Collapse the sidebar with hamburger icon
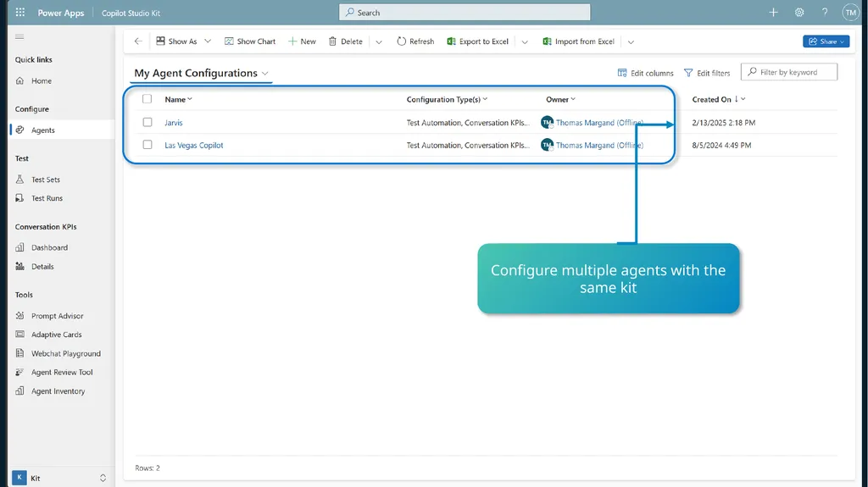This screenshot has height=487, width=868. (x=20, y=36)
